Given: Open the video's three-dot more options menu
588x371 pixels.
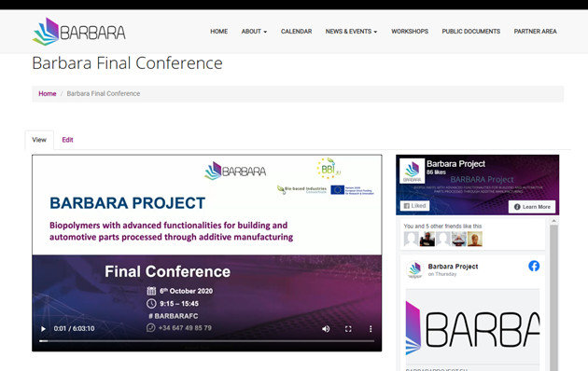Looking at the screenshot, I should (371, 329).
